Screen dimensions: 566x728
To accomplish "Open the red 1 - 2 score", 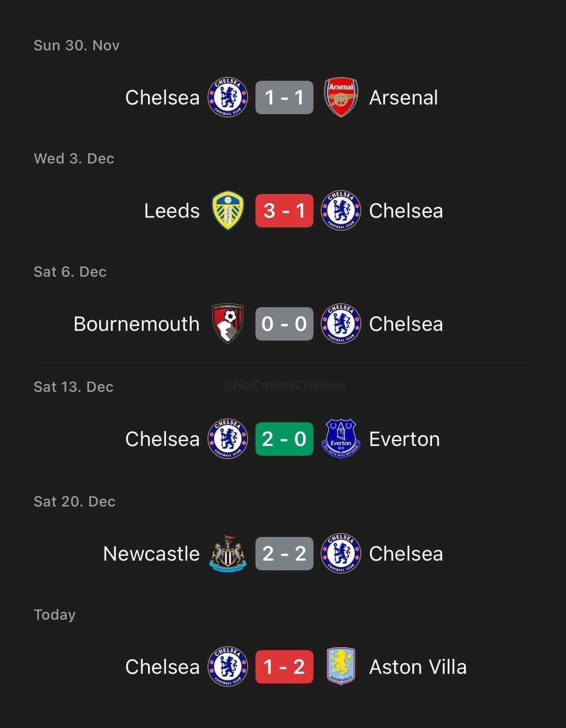I will (x=284, y=666).
